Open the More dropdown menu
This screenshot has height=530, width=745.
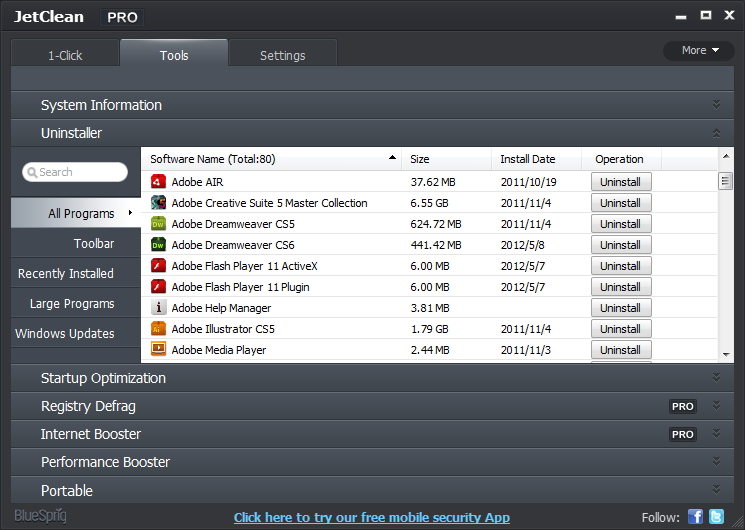coord(699,50)
